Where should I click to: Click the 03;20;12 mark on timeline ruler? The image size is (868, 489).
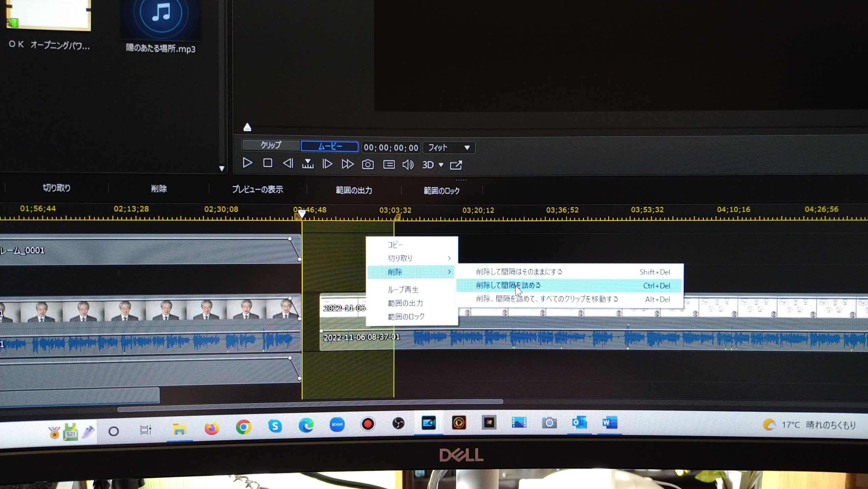click(x=478, y=210)
